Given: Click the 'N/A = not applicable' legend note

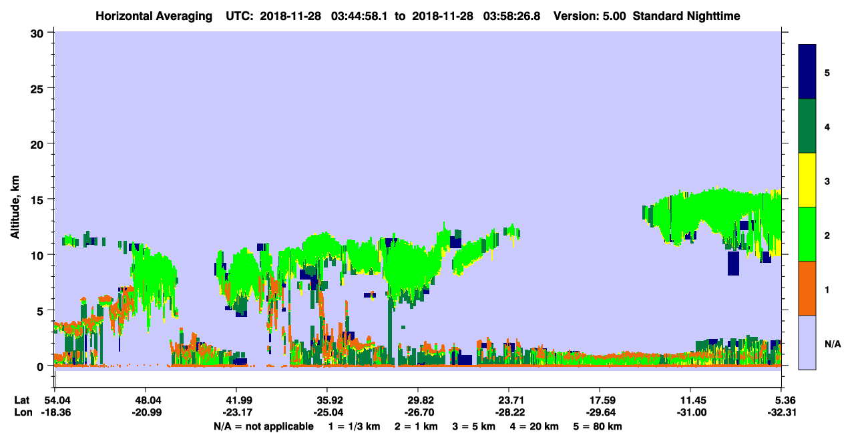Looking at the screenshot, I should 263,426.
